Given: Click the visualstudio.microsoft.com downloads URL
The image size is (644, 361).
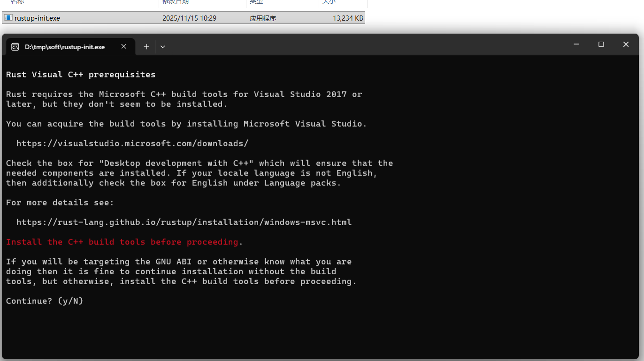Looking at the screenshot, I should click(x=132, y=143).
